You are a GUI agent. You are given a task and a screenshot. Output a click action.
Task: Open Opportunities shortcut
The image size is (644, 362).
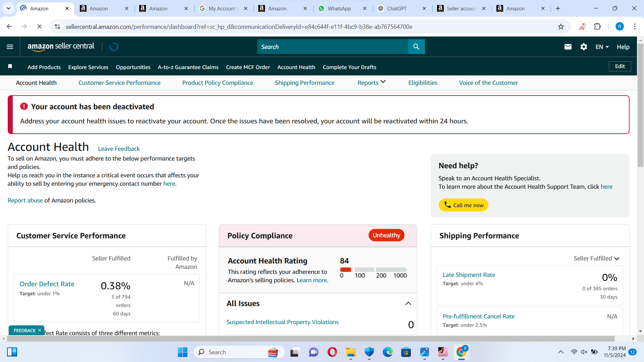point(133,67)
